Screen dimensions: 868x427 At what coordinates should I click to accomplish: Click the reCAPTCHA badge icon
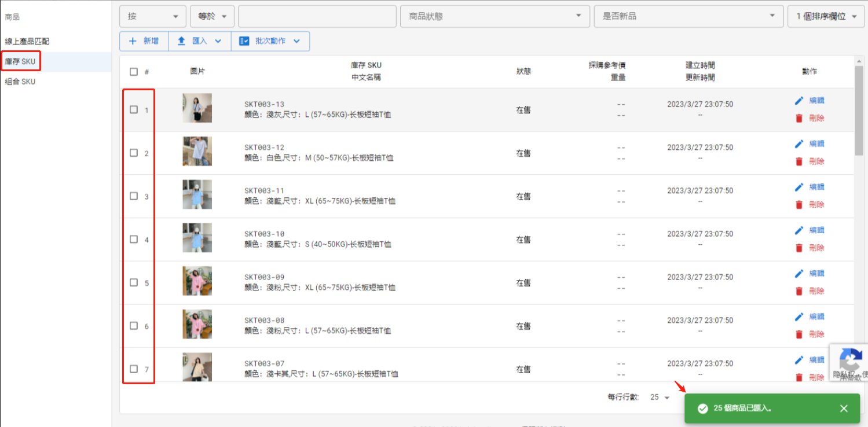849,360
